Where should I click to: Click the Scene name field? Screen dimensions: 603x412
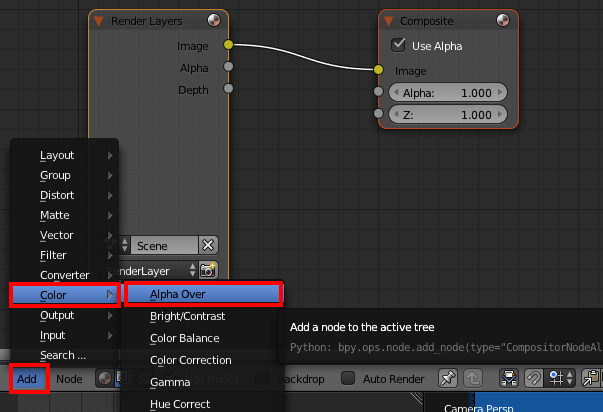[x=165, y=245]
